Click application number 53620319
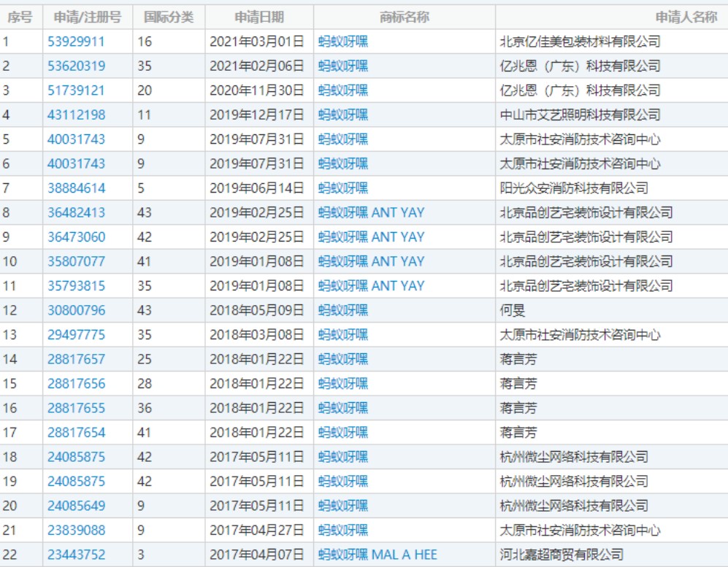 (x=76, y=66)
